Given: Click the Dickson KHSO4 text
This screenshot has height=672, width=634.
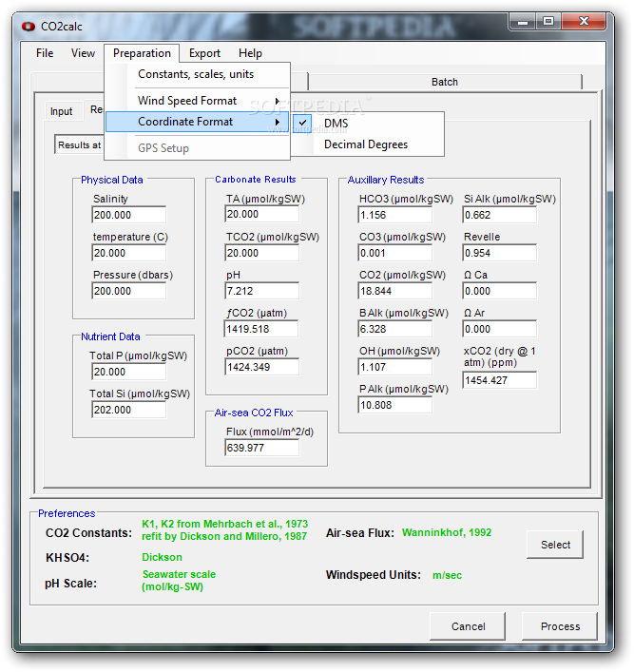Looking at the screenshot, I should pos(162,557).
